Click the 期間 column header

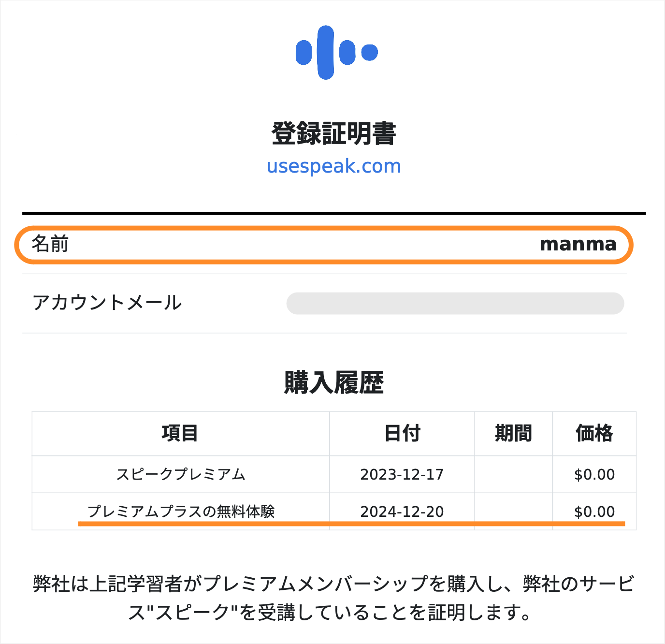pyautogui.click(x=513, y=433)
